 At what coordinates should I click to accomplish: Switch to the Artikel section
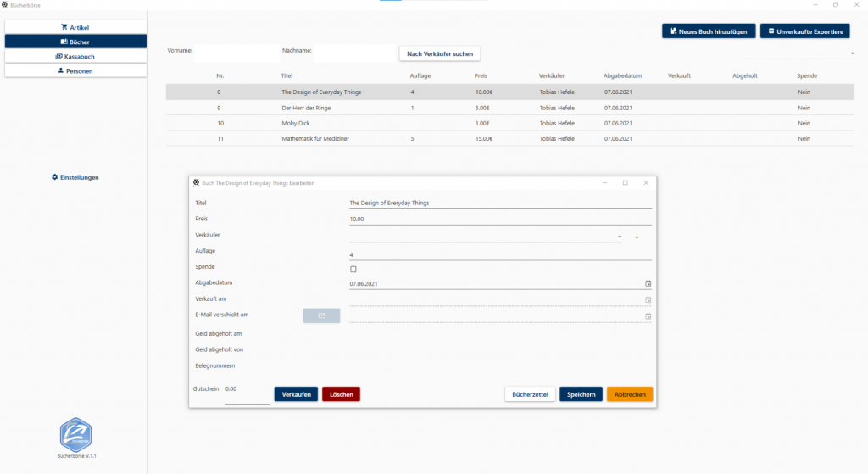pyautogui.click(x=75, y=27)
